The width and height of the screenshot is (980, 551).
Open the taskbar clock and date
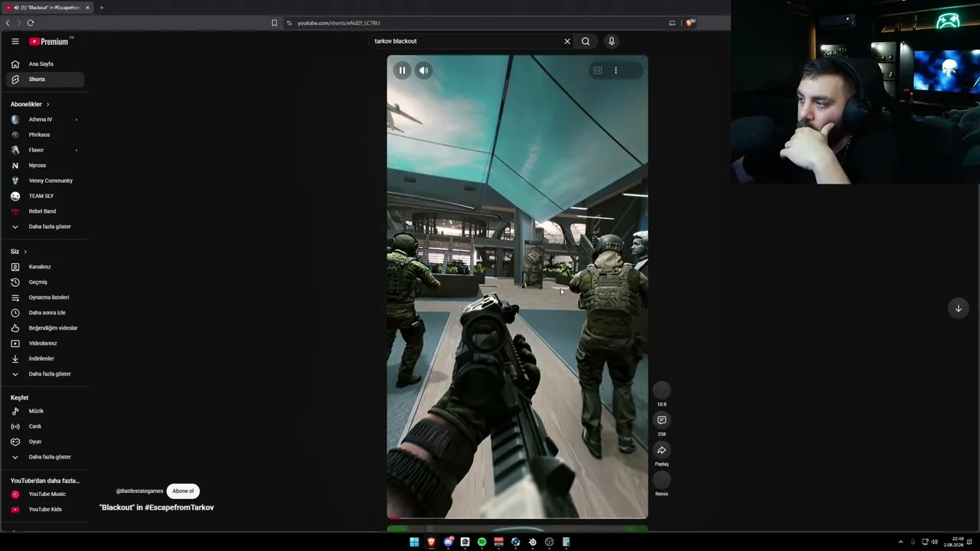[954, 542]
